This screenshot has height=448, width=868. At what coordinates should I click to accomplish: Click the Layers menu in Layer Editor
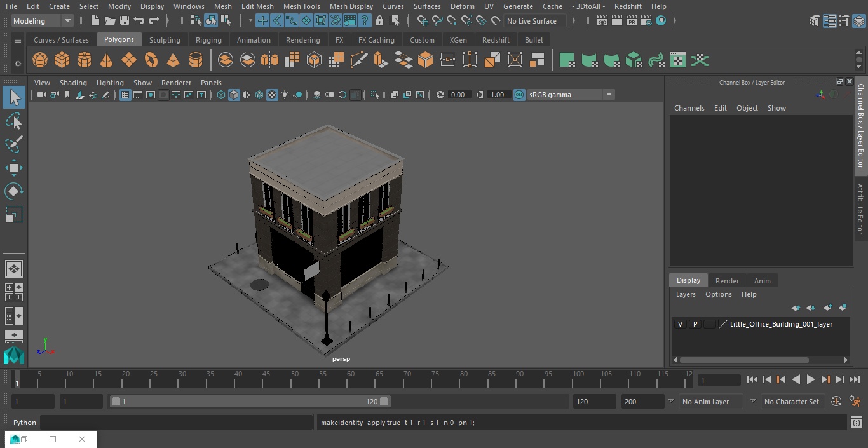(x=686, y=294)
